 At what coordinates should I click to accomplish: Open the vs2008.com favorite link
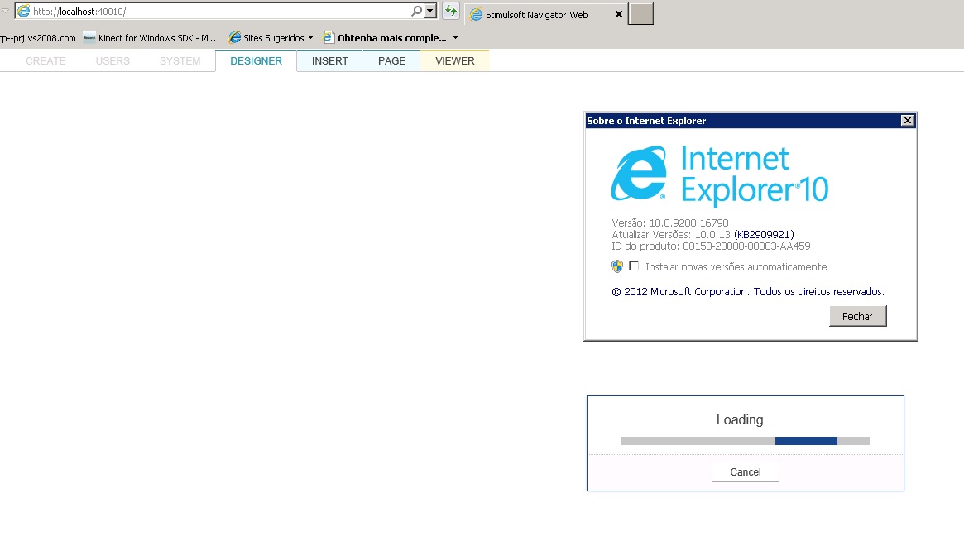pyautogui.click(x=38, y=38)
